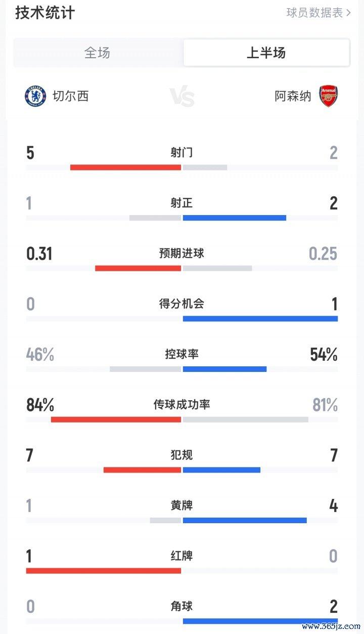Image resolution: width=364 pixels, height=634 pixels.
Task: Open the 球员数据表 link
Action: (314, 13)
